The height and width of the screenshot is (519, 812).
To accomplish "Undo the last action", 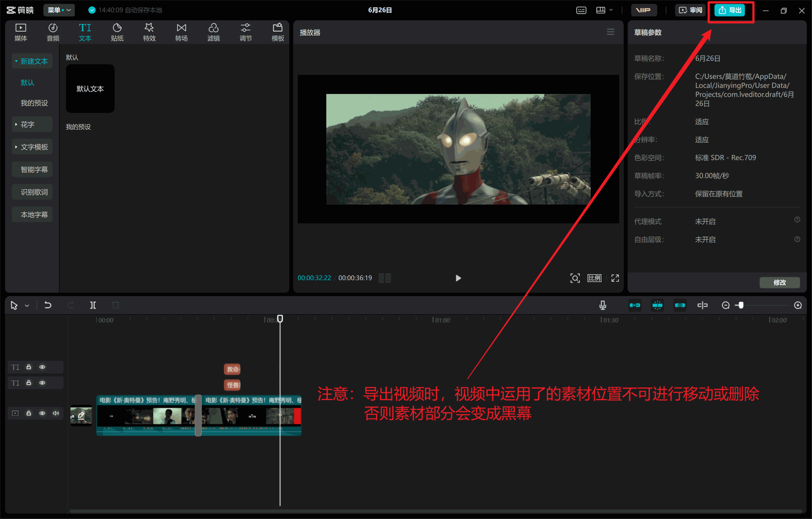I will (48, 305).
